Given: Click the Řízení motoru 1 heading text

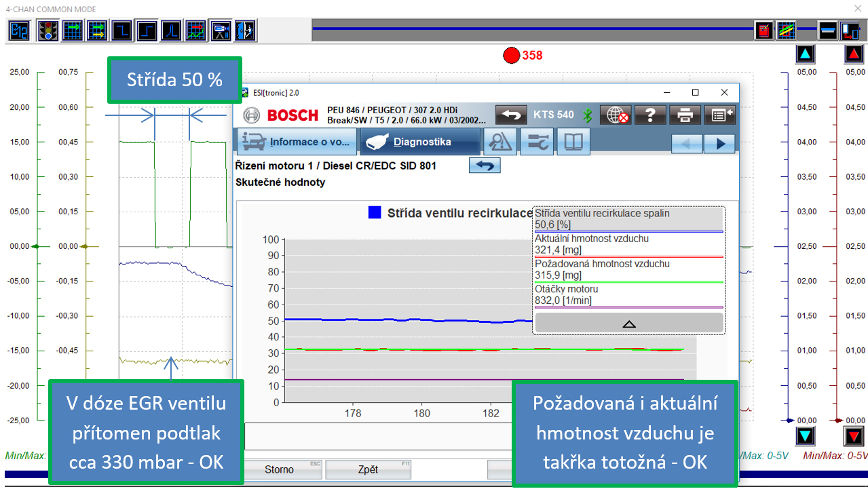Looking at the screenshot, I should 336,166.
